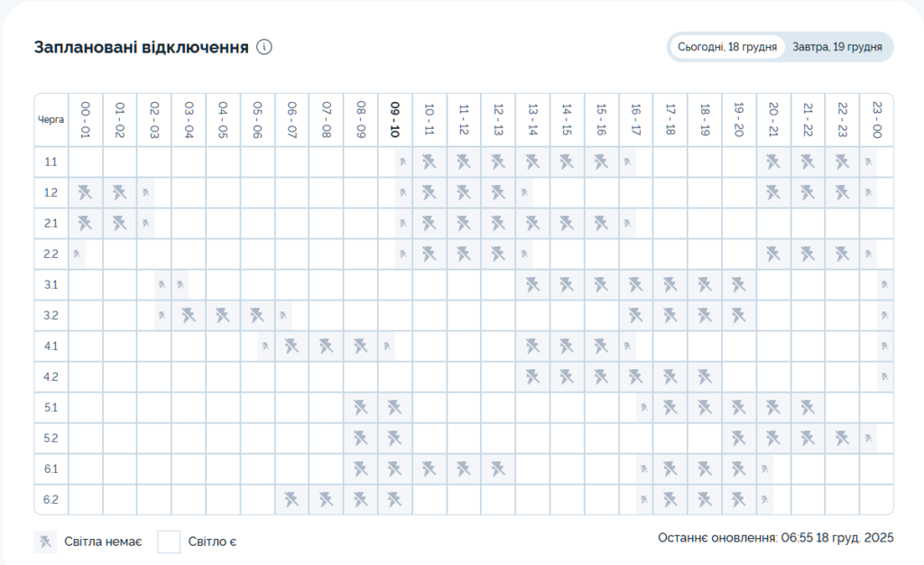Click the Останнє оновлення timestamp text
924x565 pixels.
pyautogui.click(x=775, y=538)
